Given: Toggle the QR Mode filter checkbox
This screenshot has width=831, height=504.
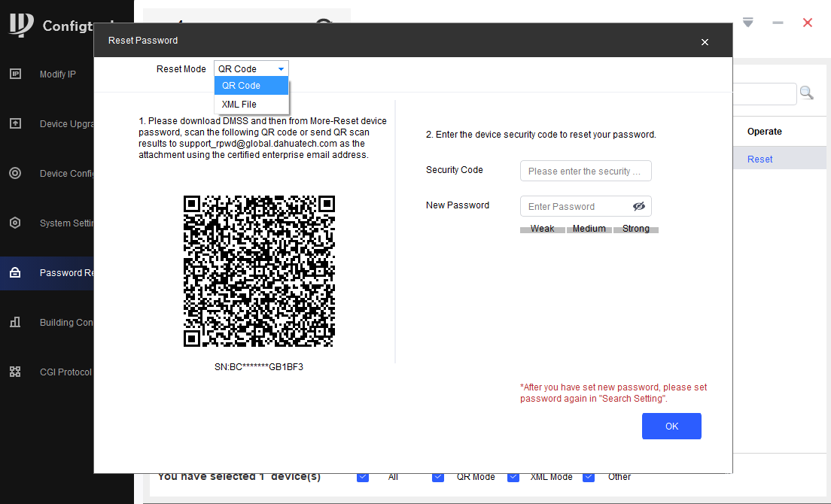Looking at the screenshot, I should [x=438, y=476].
